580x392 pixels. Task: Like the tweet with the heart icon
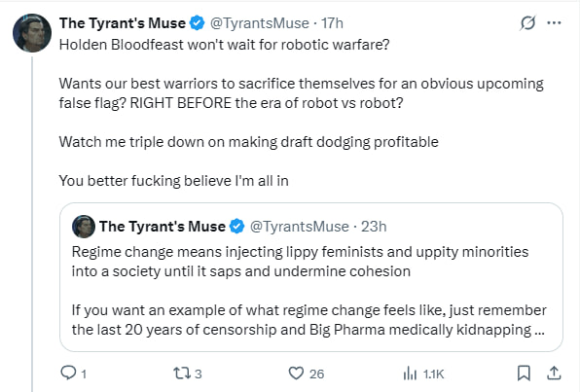(x=296, y=374)
